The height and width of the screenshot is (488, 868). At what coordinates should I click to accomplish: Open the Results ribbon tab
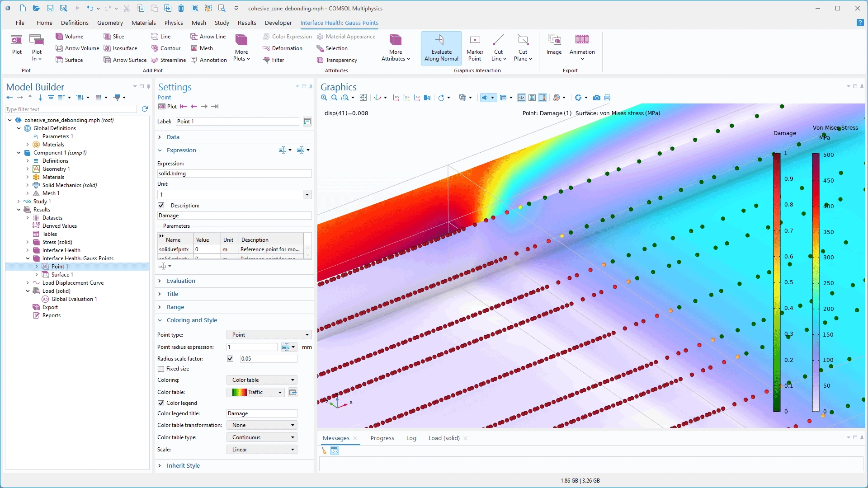click(246, 23)
